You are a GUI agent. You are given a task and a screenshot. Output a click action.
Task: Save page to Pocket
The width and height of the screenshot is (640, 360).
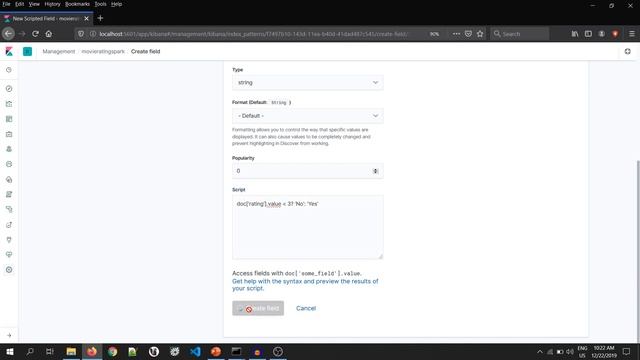click(x=468, y=34)
